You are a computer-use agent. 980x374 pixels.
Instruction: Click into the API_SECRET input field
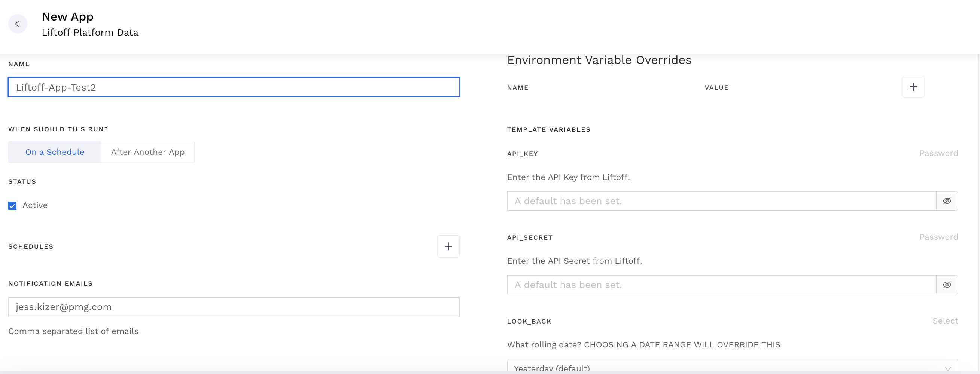click(x=721, y=285)
